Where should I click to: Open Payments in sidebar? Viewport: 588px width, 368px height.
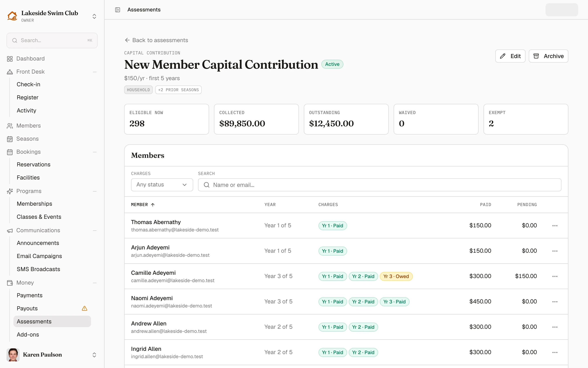click(x=30, y=295)
